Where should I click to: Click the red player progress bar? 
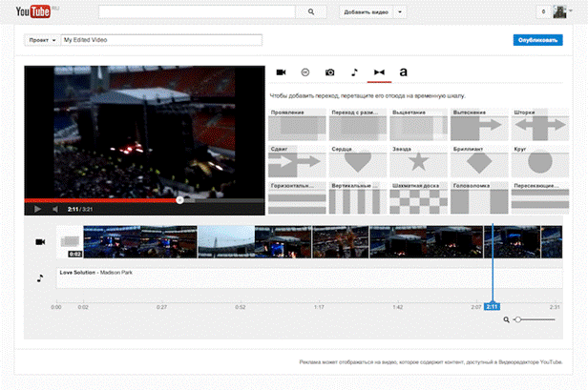click(102, 200)
